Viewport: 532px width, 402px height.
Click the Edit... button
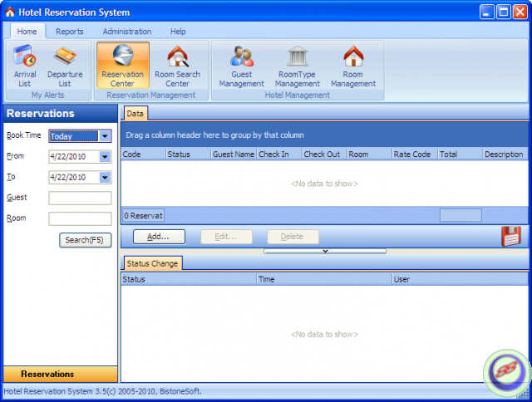pos(226,237)
